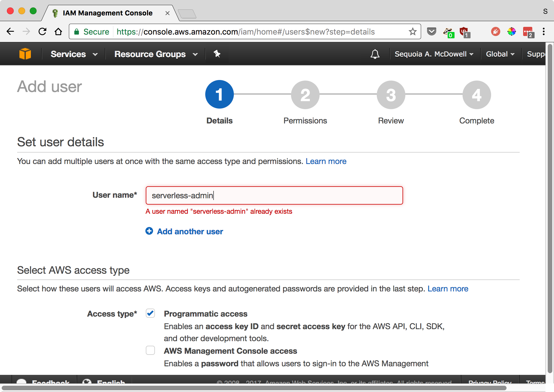Click the Chrome profile letter S
This screenshot has width=554, height=392.
545,11
